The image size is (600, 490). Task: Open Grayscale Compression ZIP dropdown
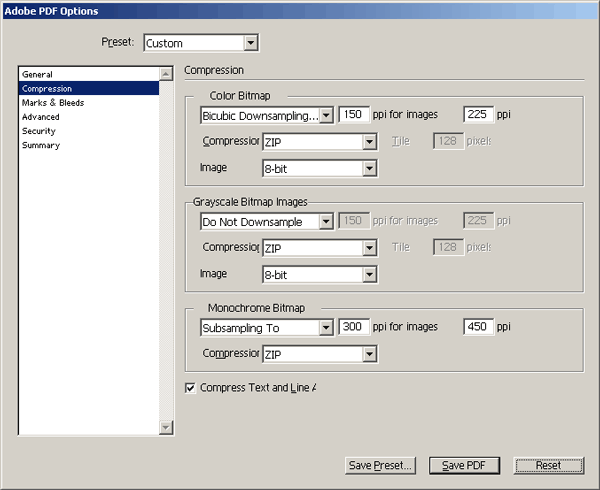click(x=320, y=248)
